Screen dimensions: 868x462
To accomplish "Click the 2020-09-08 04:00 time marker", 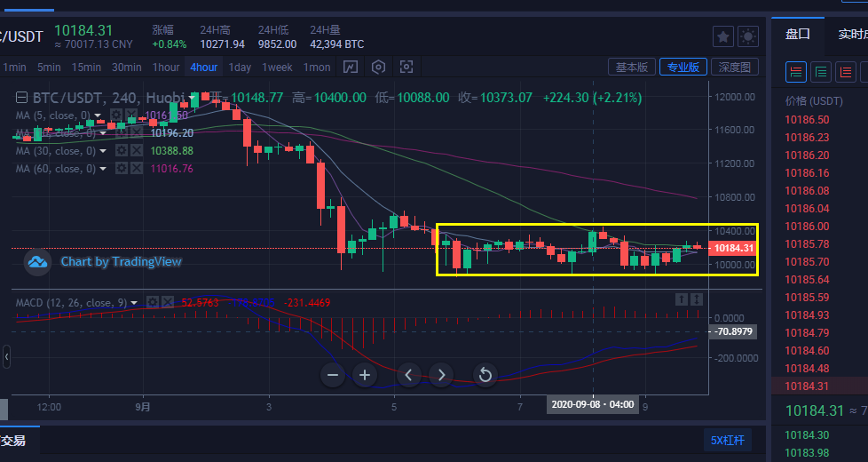I will pyautogui.click(x=593, y=404).
